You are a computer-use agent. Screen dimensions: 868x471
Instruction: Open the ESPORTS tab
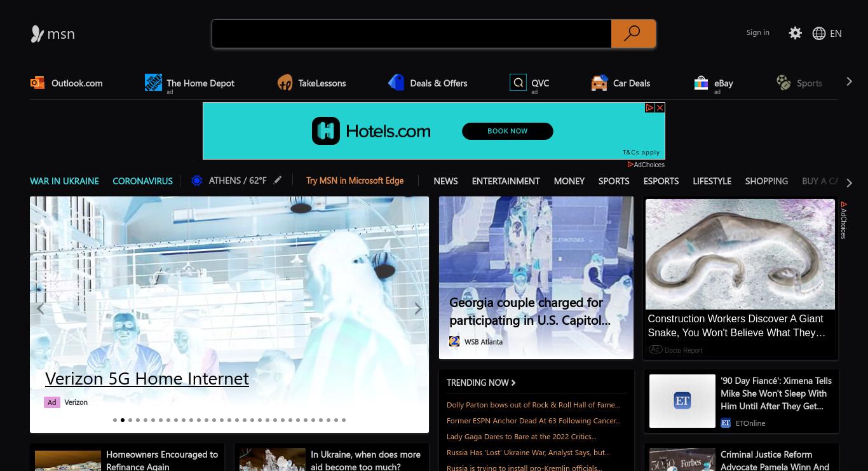coord(661,181)
